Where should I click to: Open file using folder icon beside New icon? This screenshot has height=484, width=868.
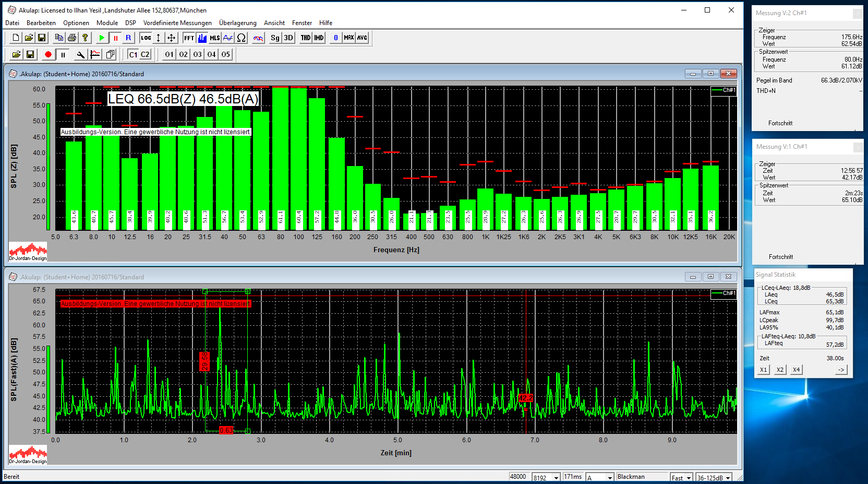tap(29, 38)
